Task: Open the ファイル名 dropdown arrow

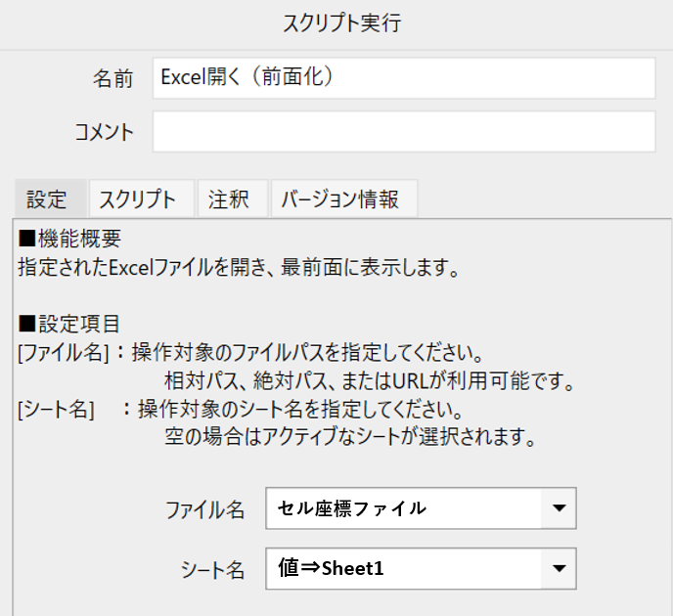Action: 559,508
